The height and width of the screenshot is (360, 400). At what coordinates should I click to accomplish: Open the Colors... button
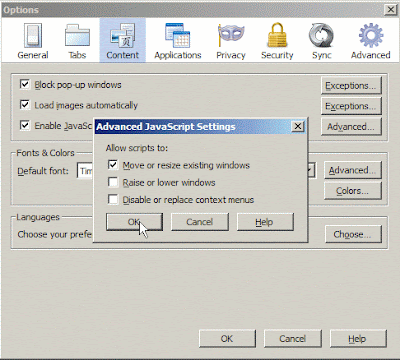click(x=353, y=191)
